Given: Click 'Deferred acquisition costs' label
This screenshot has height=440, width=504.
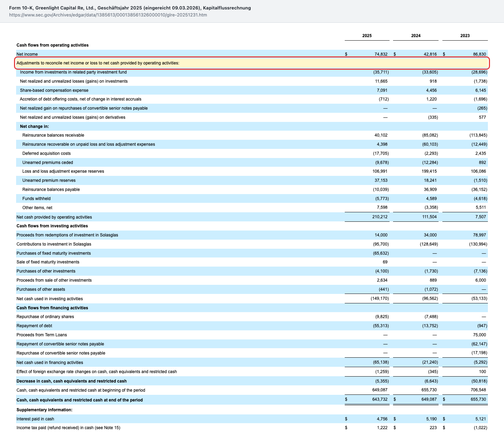Looking at the screenshot, I should [47, 153].
